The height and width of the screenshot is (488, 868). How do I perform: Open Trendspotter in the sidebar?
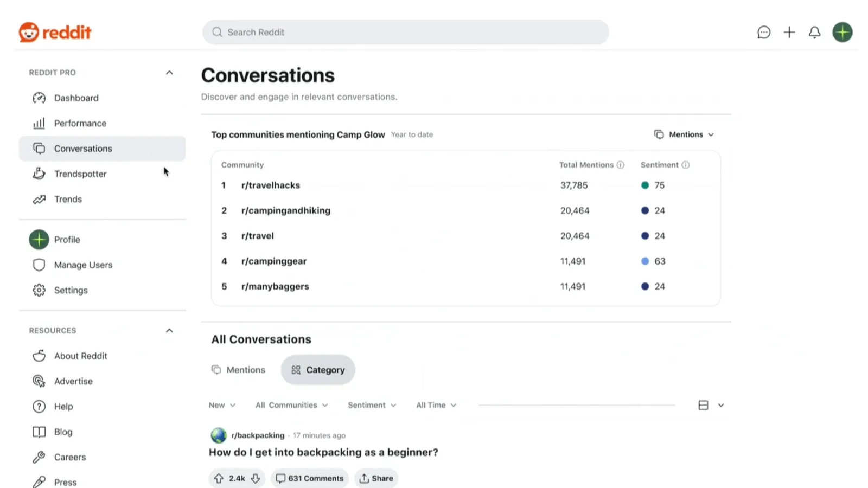click(x=102, y=174)
